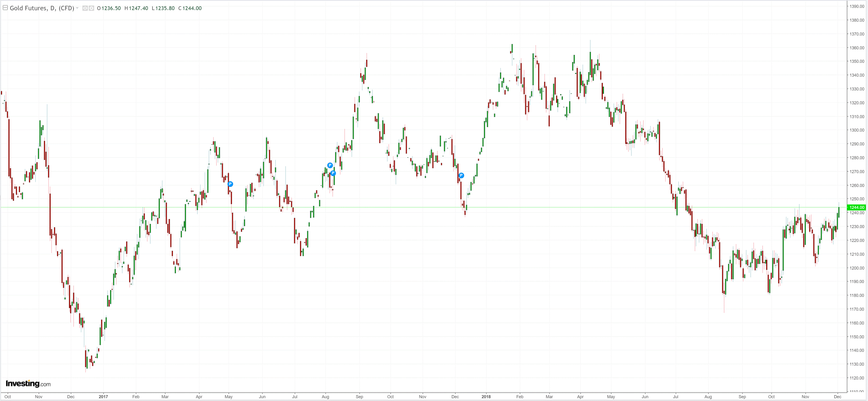This screenshot has width=868, height=401.
Task: Click the blue P marker near May
Action: (x=230, y=184)
